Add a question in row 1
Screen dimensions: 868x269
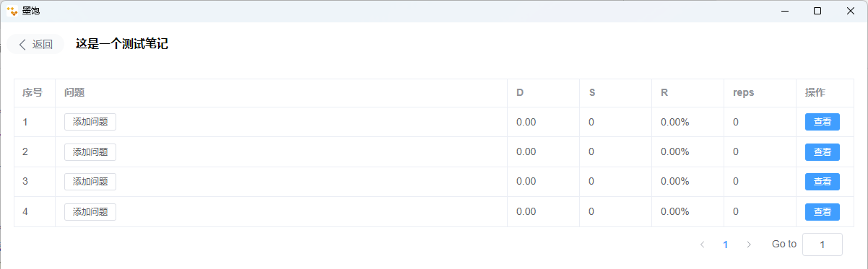90,122
